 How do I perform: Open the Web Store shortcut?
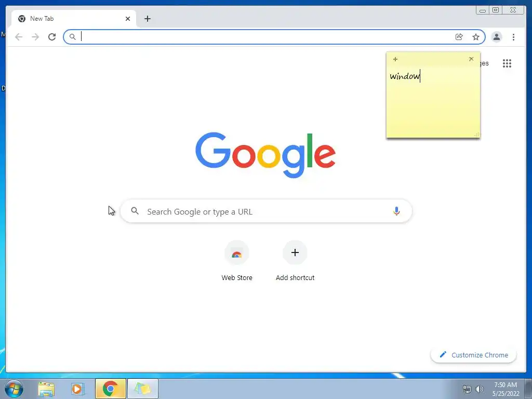pyautogui.click(x=237, y=253)
